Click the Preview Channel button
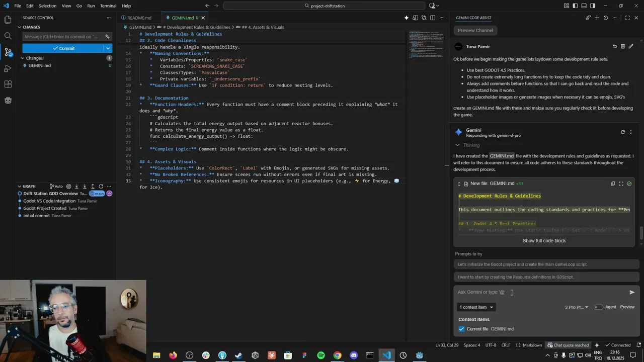The image size is (644, 362). click(475, 31)
